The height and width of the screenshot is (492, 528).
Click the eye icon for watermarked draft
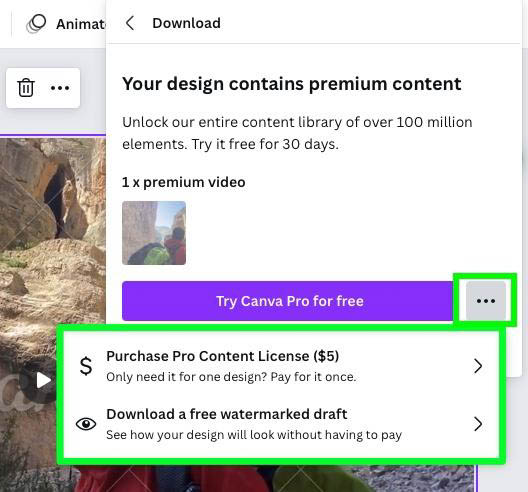pos(86,424)
